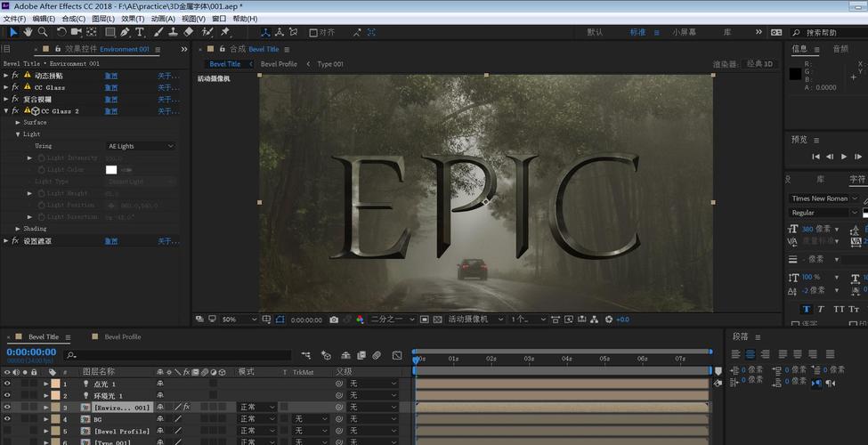The width and height of the screenshot is (868, 445).
Task: Collapse the CC Glass 2 effect
Action: [5, 111]
